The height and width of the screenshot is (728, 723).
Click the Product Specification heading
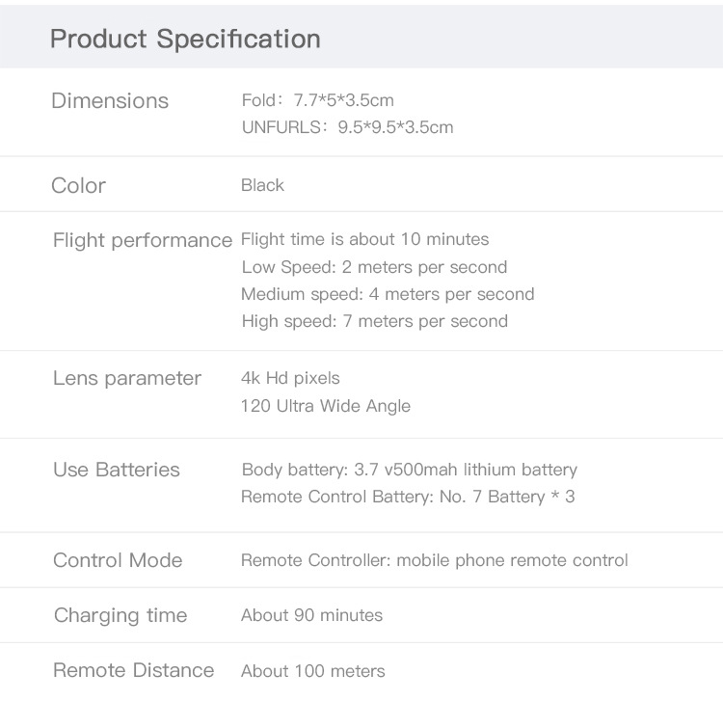(185, 40)
